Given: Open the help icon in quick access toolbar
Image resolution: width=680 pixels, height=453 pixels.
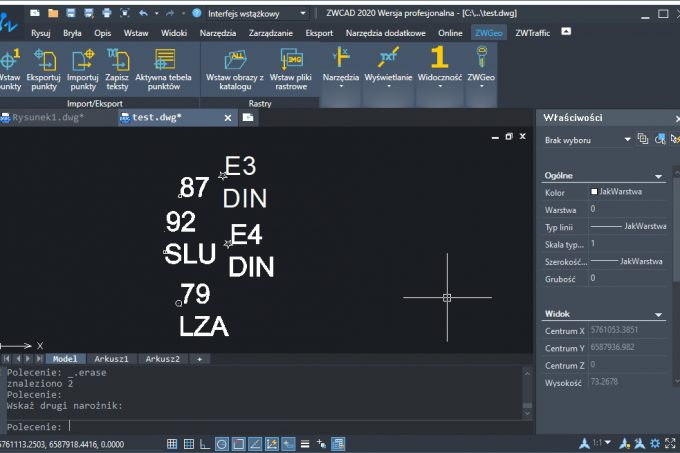Looking at the screenshot, I should 196,13.
